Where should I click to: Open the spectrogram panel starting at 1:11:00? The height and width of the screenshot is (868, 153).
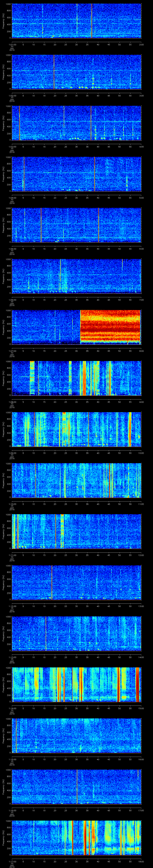pyautogui.click(x=77, y=532)
